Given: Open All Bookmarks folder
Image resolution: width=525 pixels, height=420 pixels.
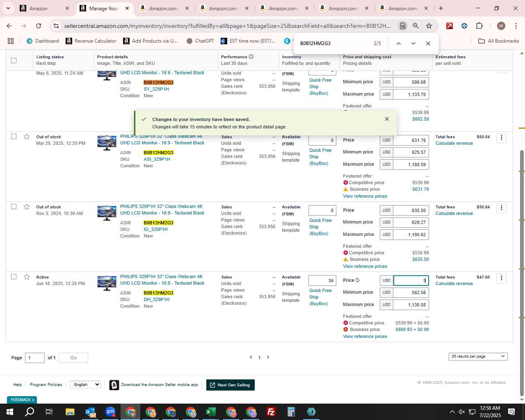Looking at the screenshot, I should [x=499, y=41].
